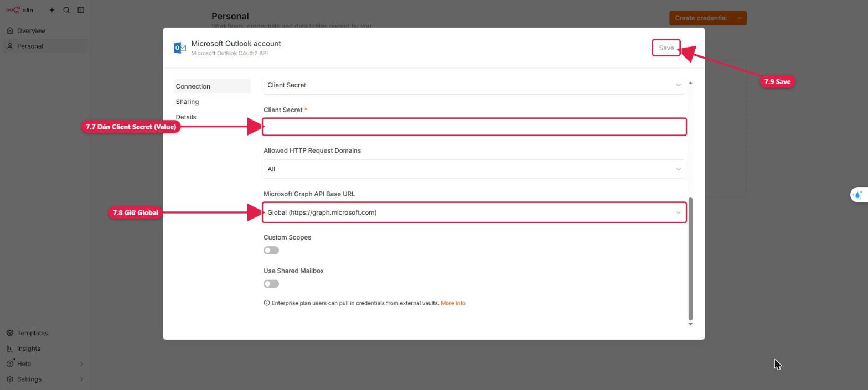Click the 'Enterprise plan users' notice text
Screen dimensions: 868x390
[x=355, y=303]
